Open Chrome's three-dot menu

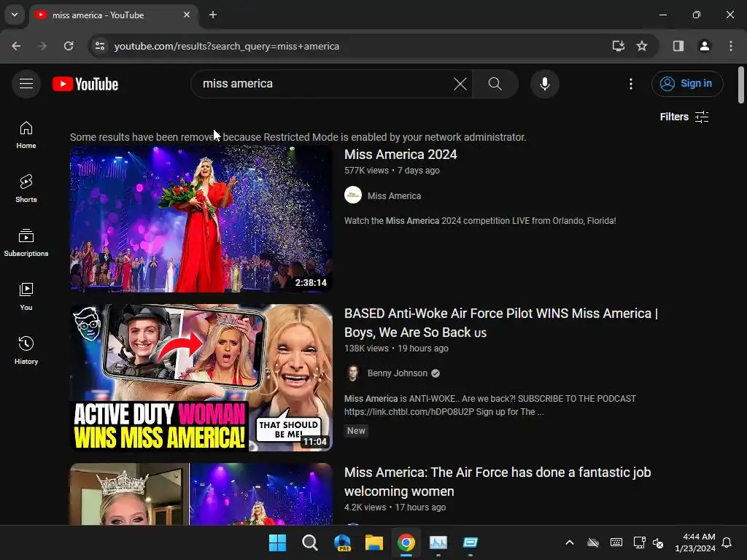(731, 46)
